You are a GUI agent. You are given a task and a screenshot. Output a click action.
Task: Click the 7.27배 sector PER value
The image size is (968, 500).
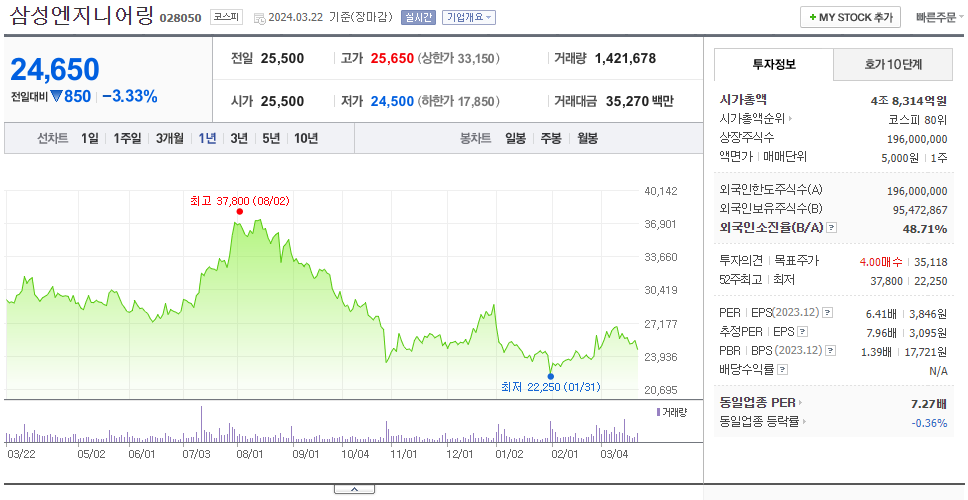pyautogui.click(x=928, y=404)
